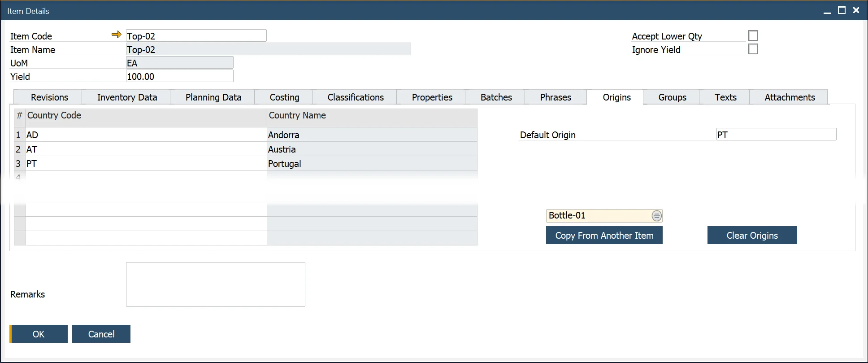Click the Cancel button
Image resolution: width=868 pixels, height=363 pixels.
(101, 334)
